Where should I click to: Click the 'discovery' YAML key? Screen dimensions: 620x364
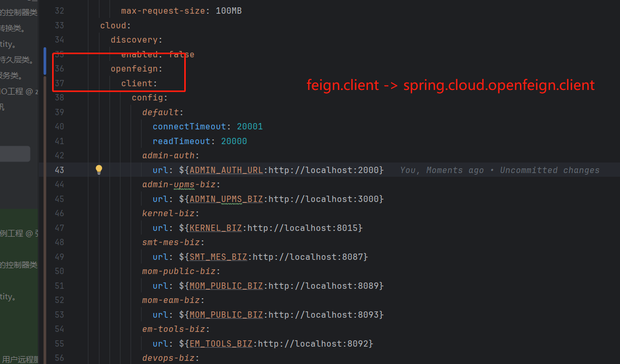coord(134,39)
